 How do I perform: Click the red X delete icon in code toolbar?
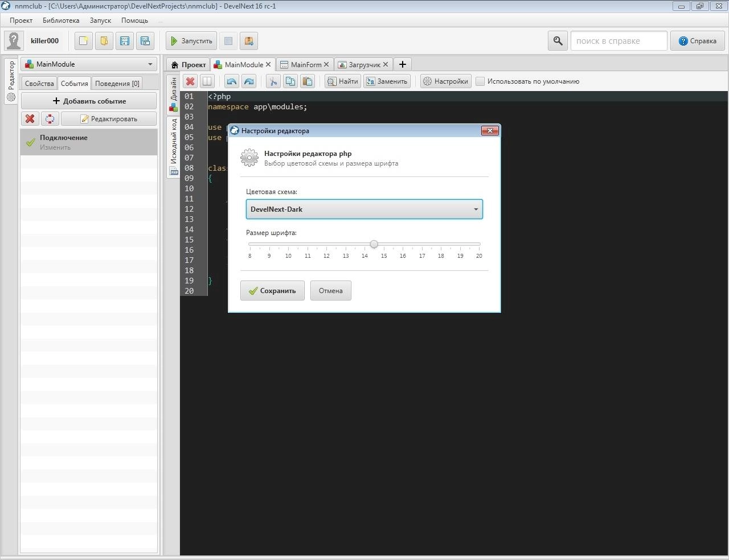tap(190, 81)
